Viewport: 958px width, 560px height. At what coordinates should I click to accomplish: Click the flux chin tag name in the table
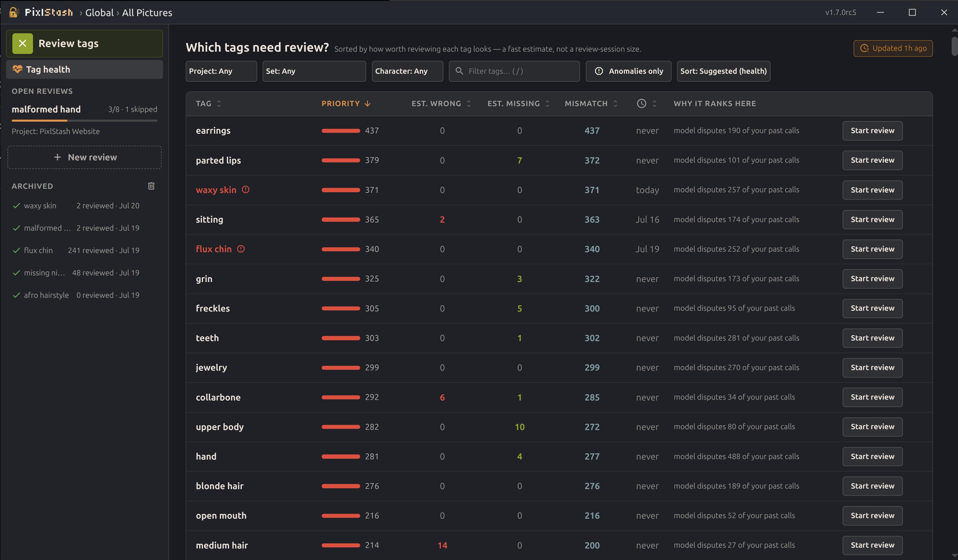pos(214,249)
